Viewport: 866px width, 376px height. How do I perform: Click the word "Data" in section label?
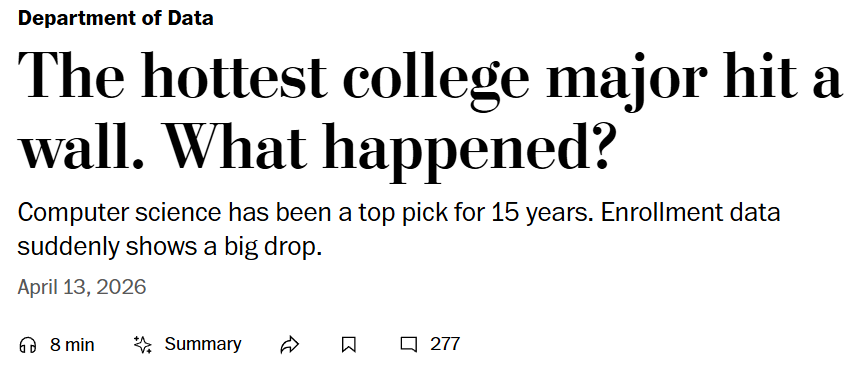(x=191, y=18)
